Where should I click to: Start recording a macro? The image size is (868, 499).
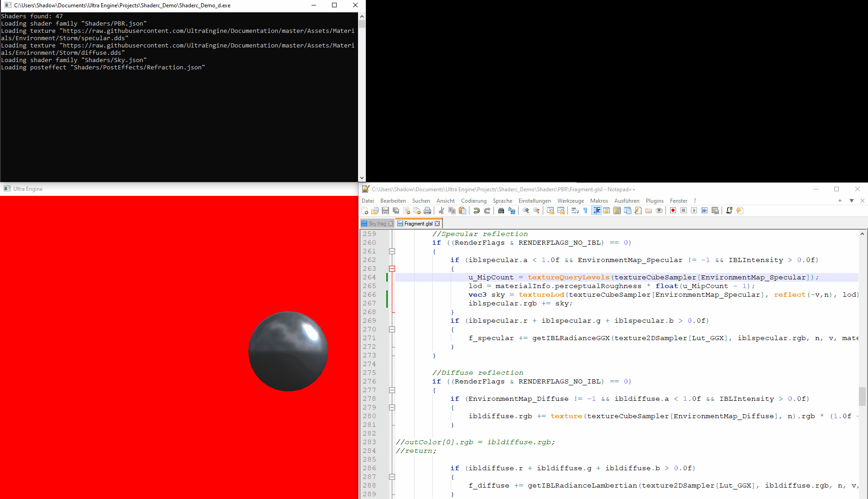point(672,210)
